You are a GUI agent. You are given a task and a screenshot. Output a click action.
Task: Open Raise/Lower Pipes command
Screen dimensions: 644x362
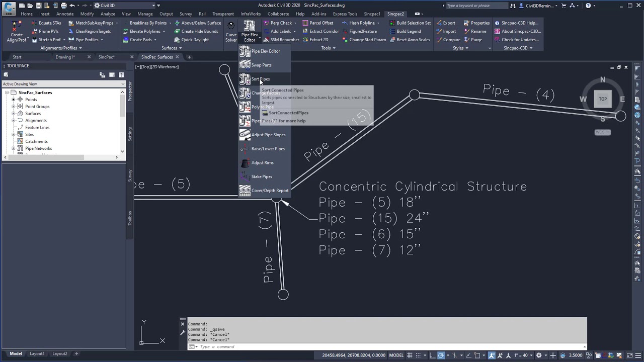(x=268, y=149)
